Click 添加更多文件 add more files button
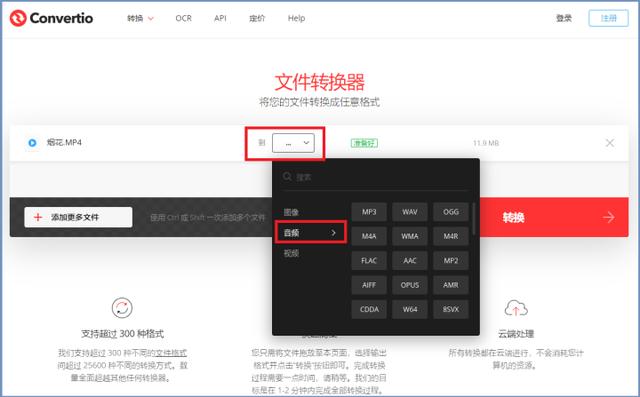The image size is (640, 397). pyautogui.click(x=78, y=217)
